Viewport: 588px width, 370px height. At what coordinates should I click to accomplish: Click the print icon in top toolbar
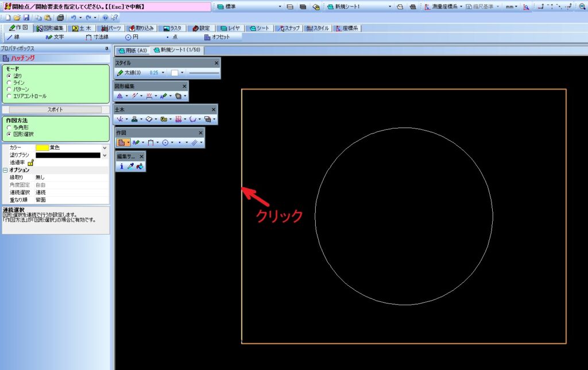60,18
